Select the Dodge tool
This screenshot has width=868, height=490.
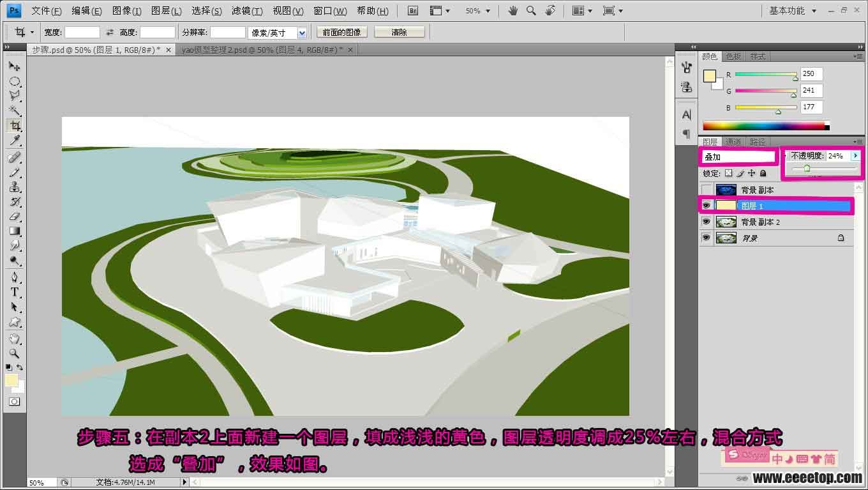pos(15,261)
